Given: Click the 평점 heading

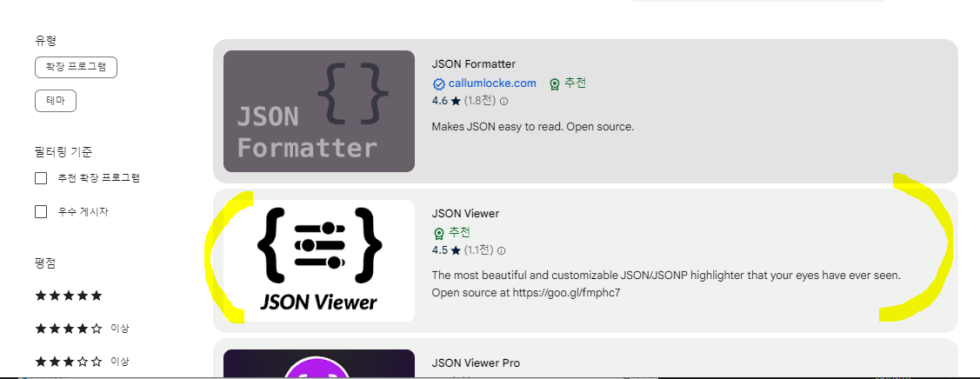Looking at the screenshot, I should coord(45,263).
